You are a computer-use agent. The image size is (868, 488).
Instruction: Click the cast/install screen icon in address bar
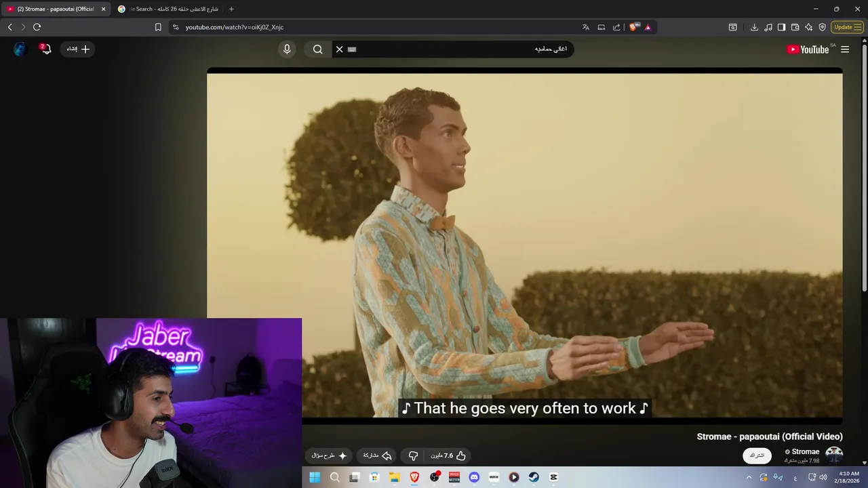(601, 27)
